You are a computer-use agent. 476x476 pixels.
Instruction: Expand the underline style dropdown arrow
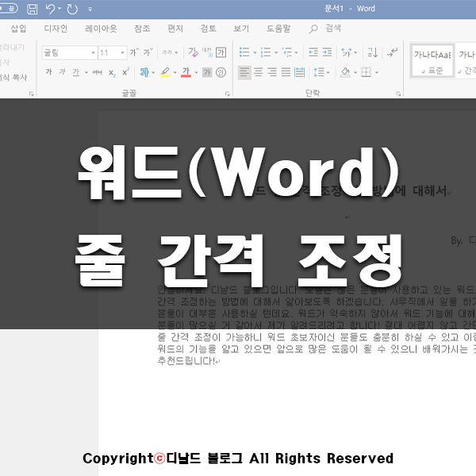pyautogui.click(x=86, y=72)
